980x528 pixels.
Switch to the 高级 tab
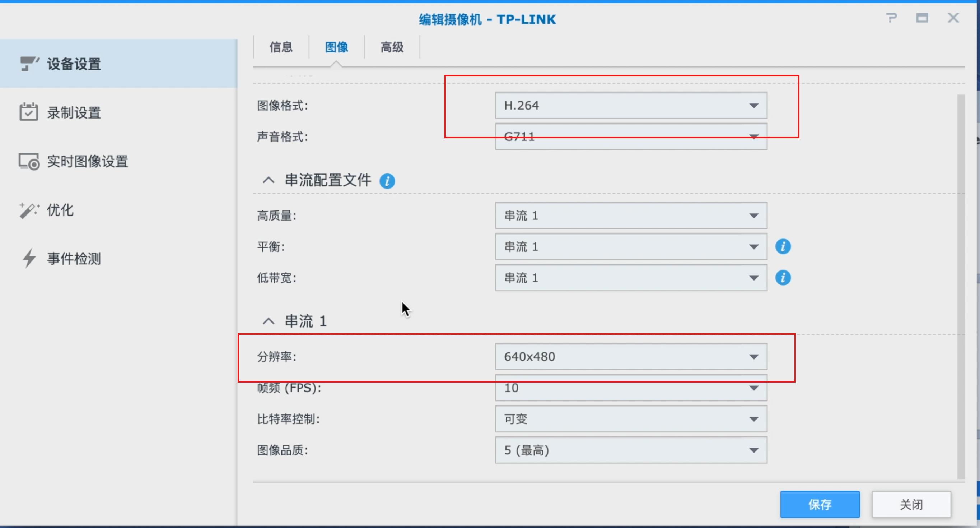[x=392, y=47]
